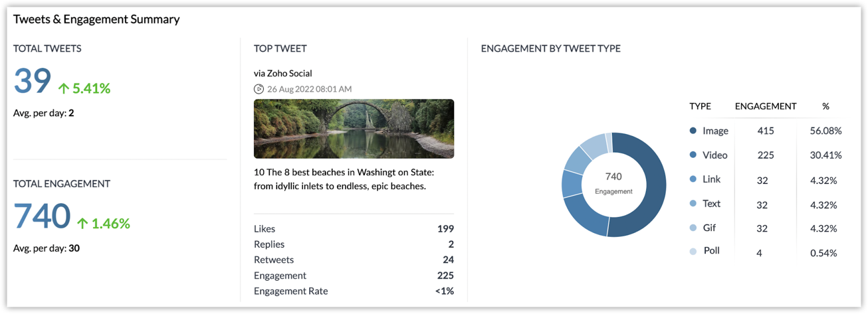868x314 pixels.
Task: Click the green up arrow next to 5.41%
Action: 64,88
